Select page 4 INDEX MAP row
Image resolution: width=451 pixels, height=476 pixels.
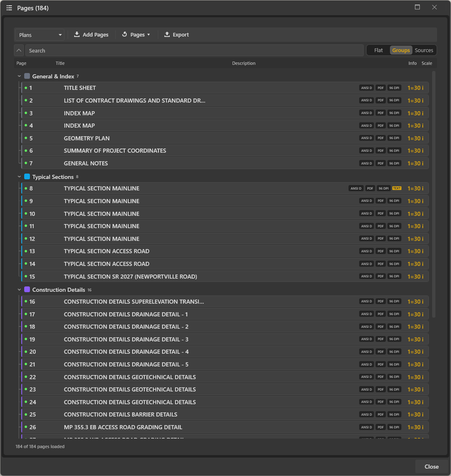[225, 126]
